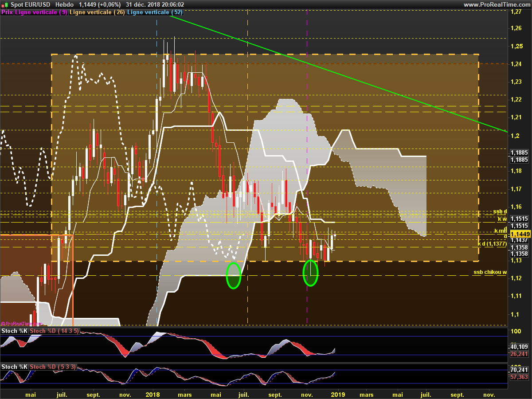Viewport: 532px width, 399px height.
Task: Click the 1,1 price axis value
Action: tap(514, 314)
